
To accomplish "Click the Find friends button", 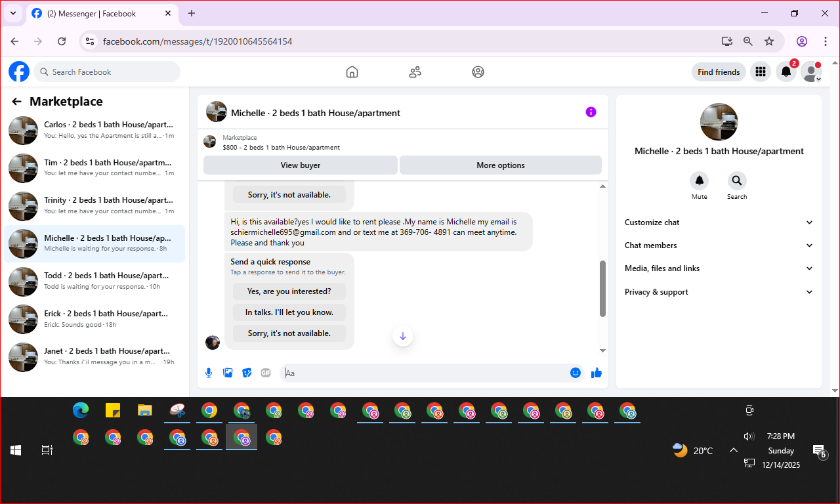I will (x=719, y=72).
